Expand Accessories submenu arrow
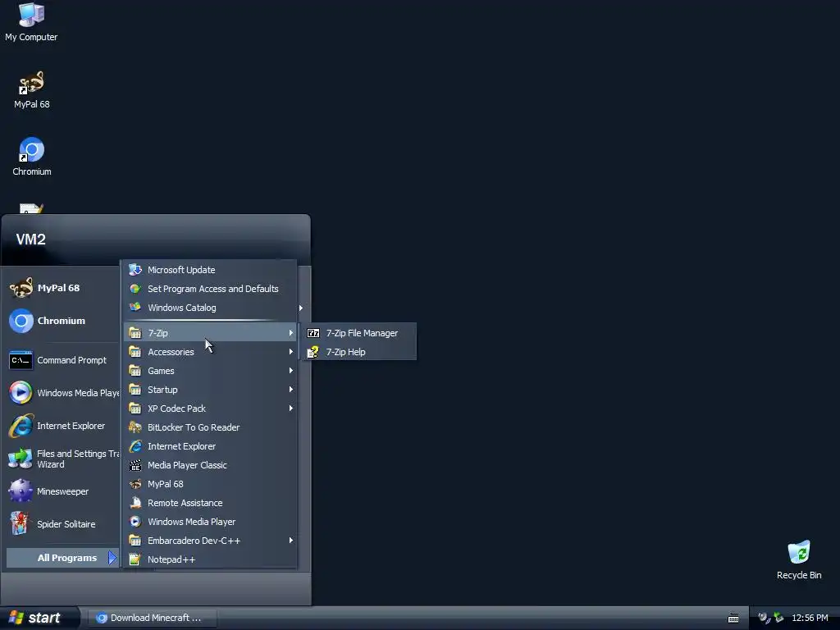Viewport: 840px width, 630px height. pyautogui.click(x=291, y=352)
